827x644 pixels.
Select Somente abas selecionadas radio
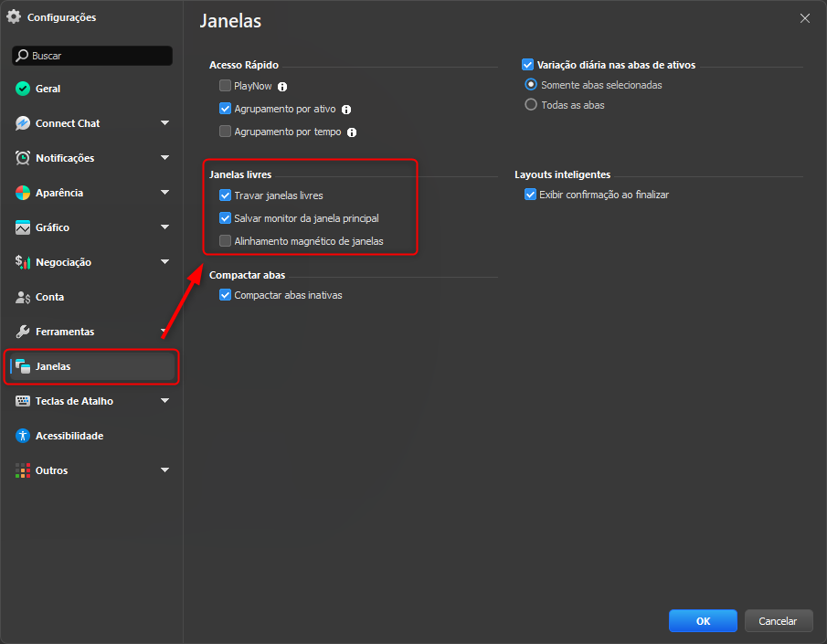[x=531, y=84]
